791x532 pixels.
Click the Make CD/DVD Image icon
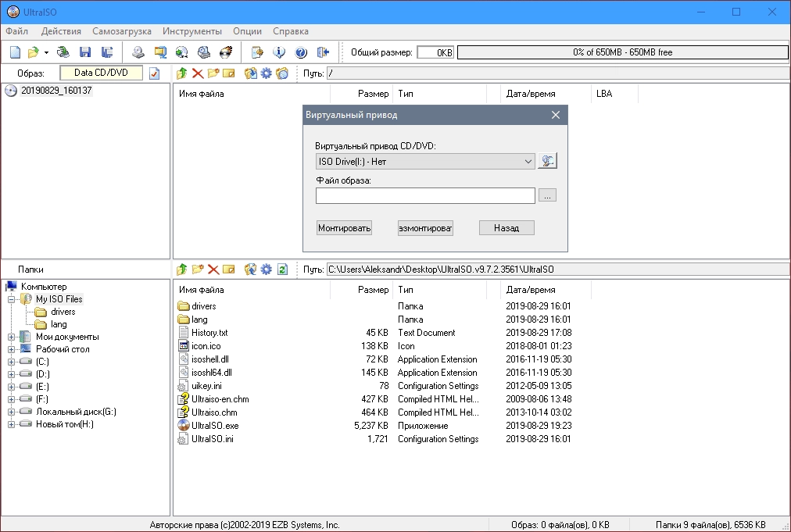(x=138, y=52)
